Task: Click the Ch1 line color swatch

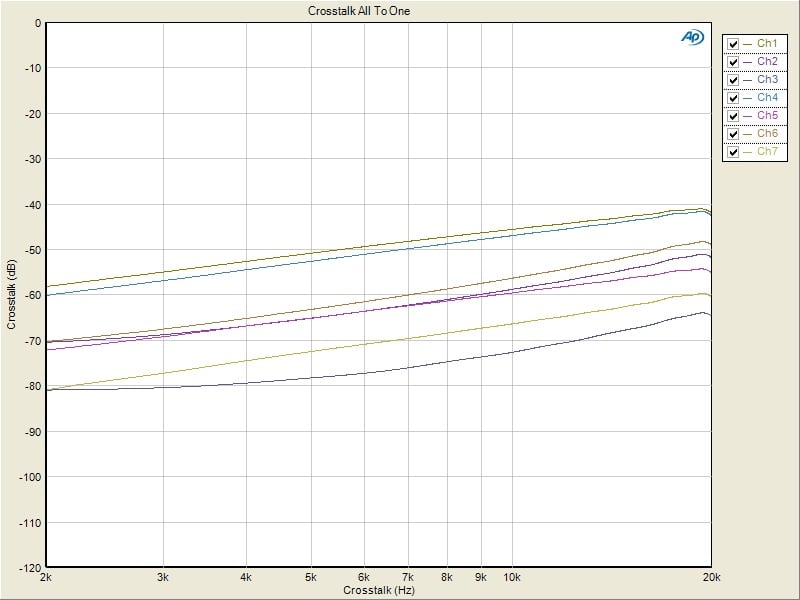Action: click(x=749, y=44)
